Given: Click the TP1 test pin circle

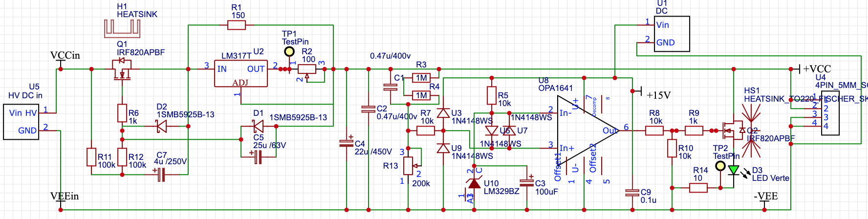Looking at the screenshot, I should pyautogui.click(x=289, y=52).
